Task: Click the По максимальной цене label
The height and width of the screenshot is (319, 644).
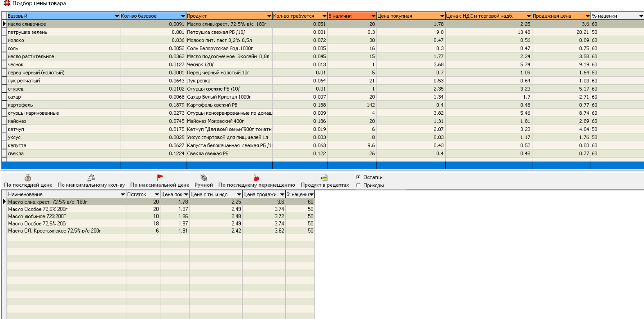Action: (160, 185)
